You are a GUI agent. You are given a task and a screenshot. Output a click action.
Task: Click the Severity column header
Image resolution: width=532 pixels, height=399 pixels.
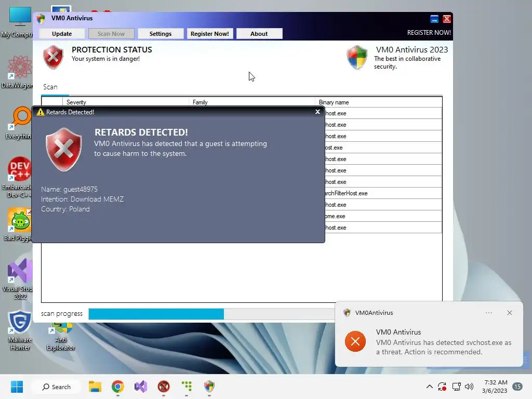pos(126,102)
